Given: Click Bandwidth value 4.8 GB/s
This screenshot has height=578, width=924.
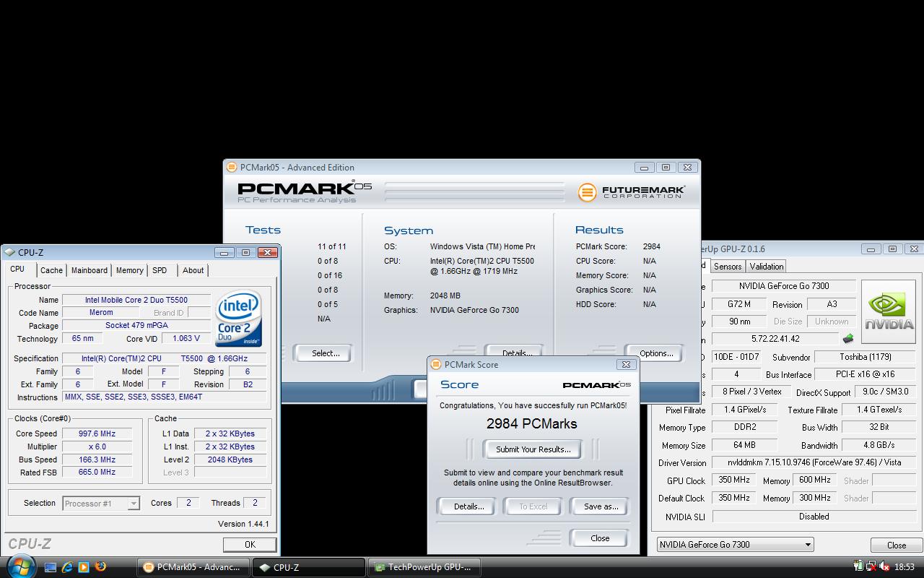Looking at the screenshot, I should [x=878, y=445].
